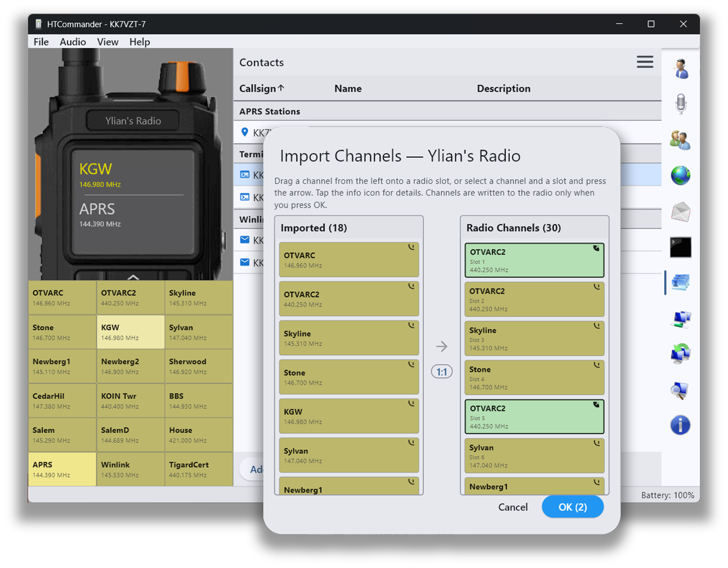Open the View menu
Screen dimensions: 728x568
coord(108,42)
